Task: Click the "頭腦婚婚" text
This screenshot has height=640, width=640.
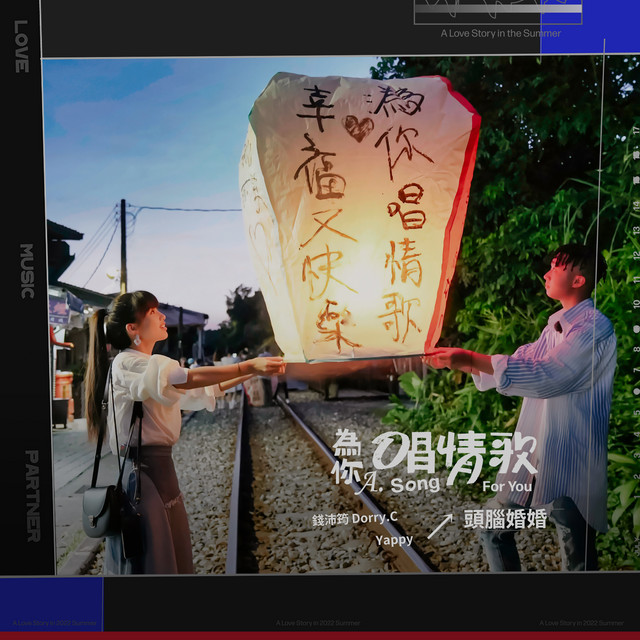Action: (505, 520)
